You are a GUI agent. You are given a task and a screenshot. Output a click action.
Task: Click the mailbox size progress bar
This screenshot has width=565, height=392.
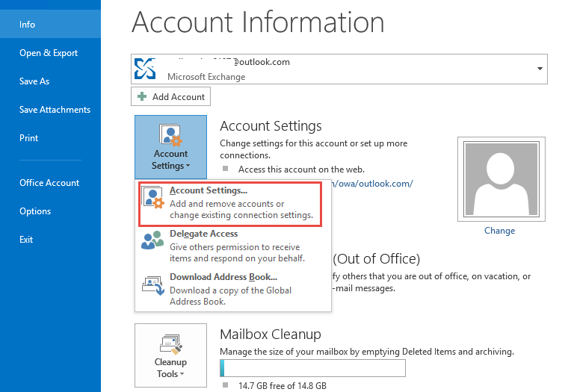[312, 368]
